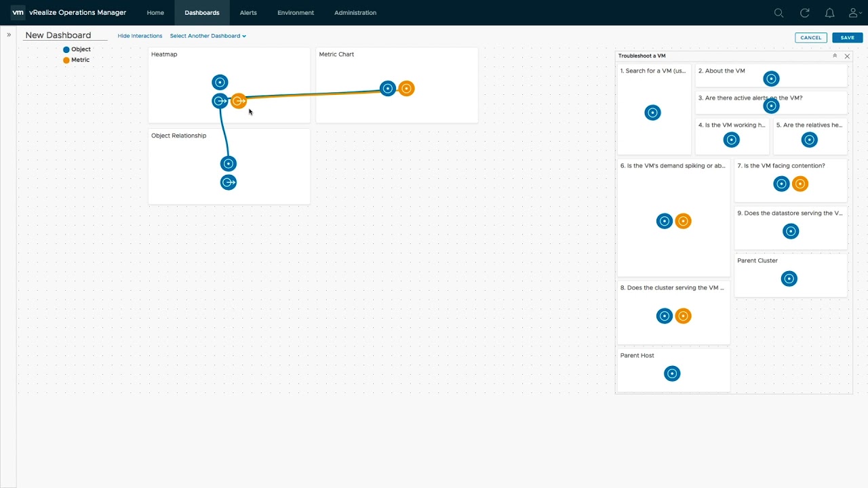Click the orange metric output icon in Heatmap
This screenshot has width=868, height=488.
click(x=239, y=101)
